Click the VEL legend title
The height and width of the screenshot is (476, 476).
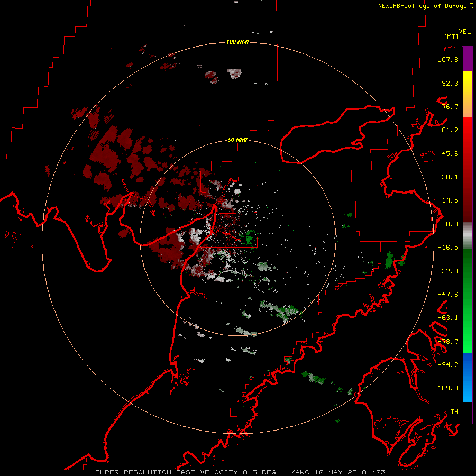coord(464,32)
